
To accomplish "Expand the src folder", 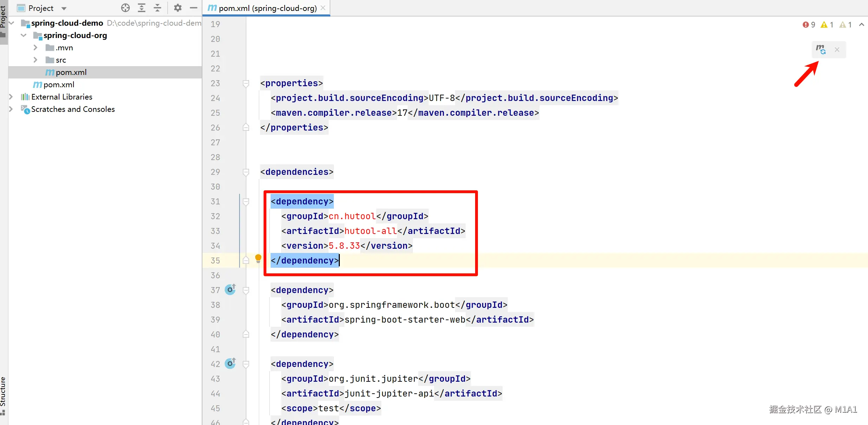I will pyautogui.click(x=35, y=60).
